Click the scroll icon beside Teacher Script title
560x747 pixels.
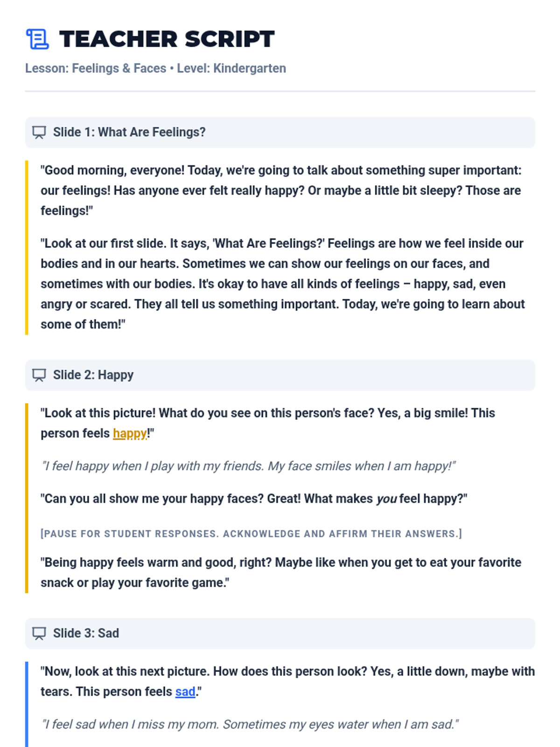37,39
